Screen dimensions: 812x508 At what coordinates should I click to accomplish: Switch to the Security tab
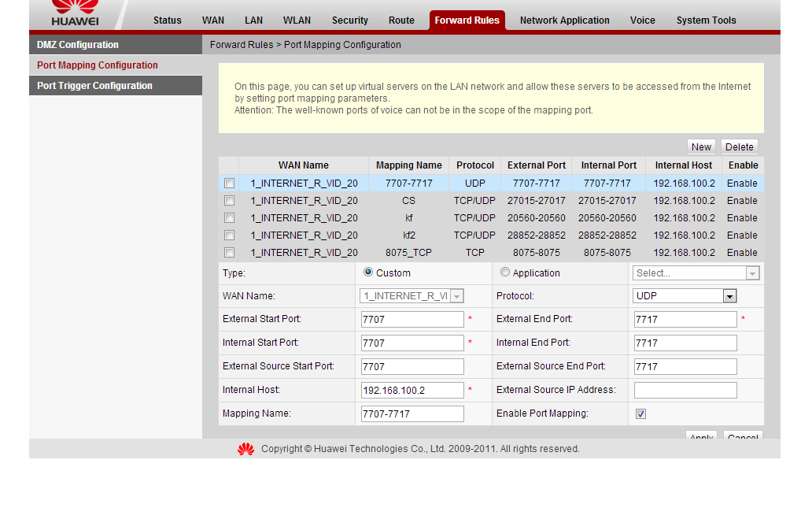[349, 20]
